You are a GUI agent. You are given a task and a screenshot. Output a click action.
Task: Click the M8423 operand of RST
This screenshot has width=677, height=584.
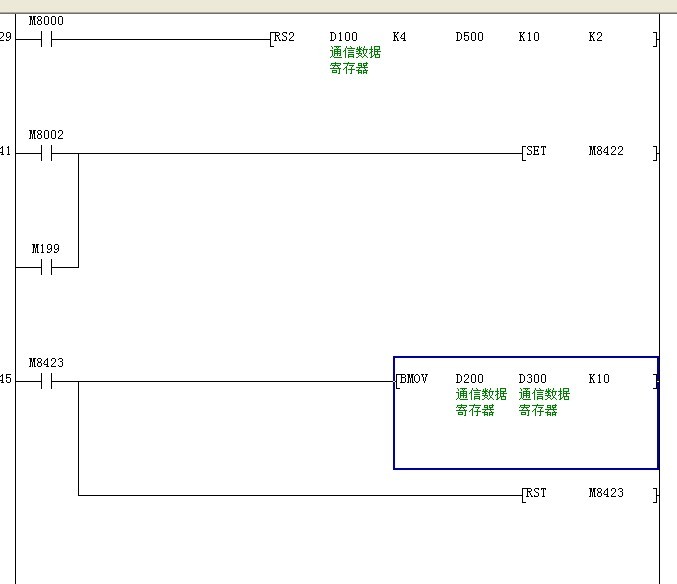tap(606, 493)
